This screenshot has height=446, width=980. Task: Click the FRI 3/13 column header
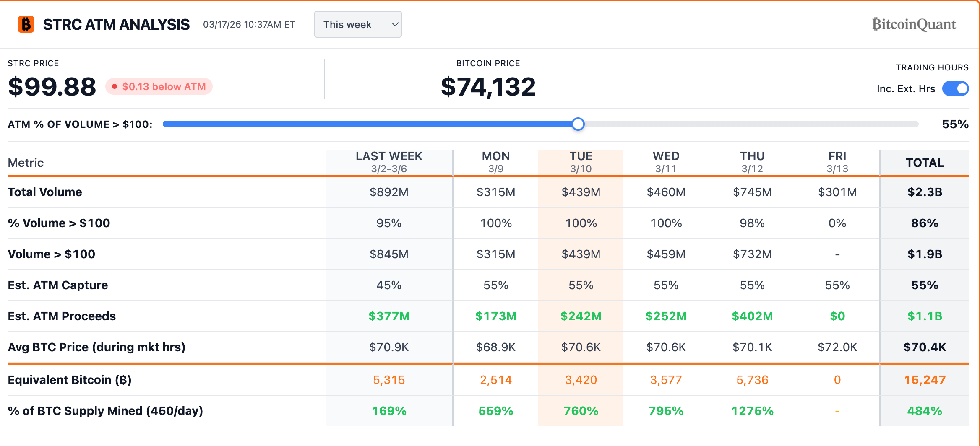tap(837, 161)
